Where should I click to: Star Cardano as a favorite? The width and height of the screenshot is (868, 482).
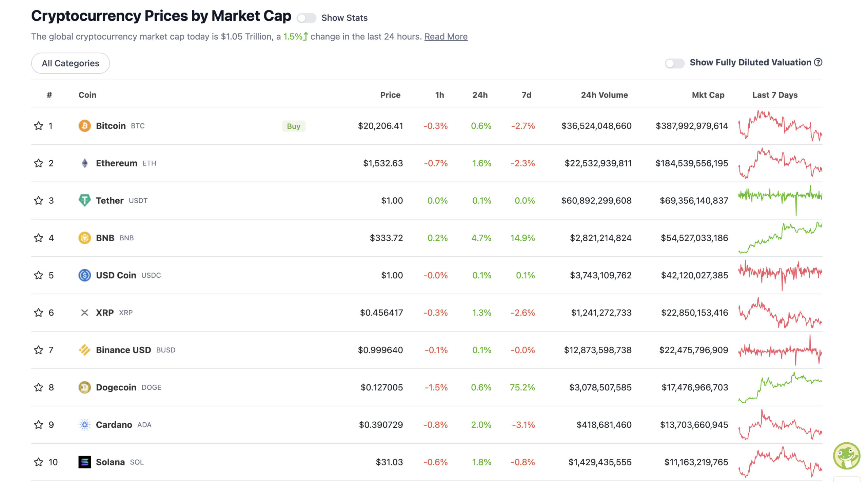(x=39, y=424)
